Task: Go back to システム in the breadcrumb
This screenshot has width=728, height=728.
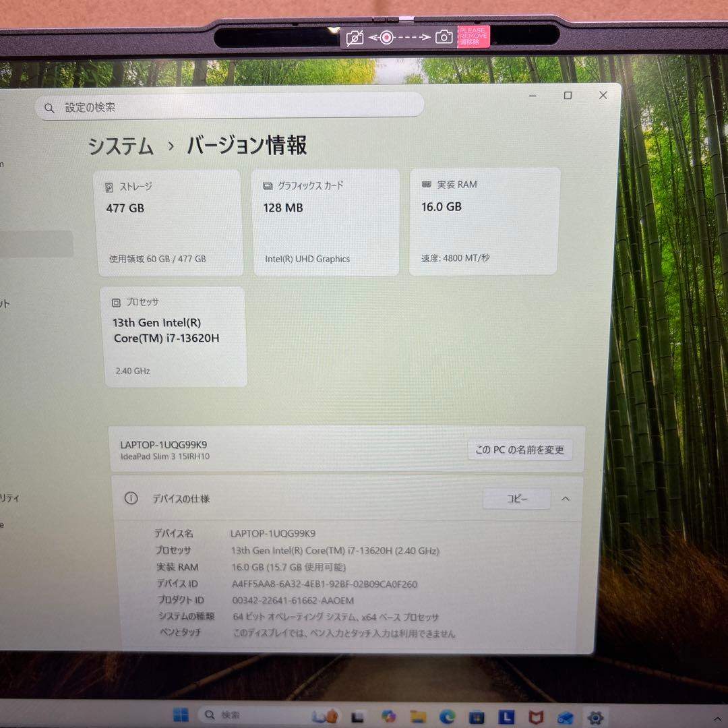Action: 121,146
